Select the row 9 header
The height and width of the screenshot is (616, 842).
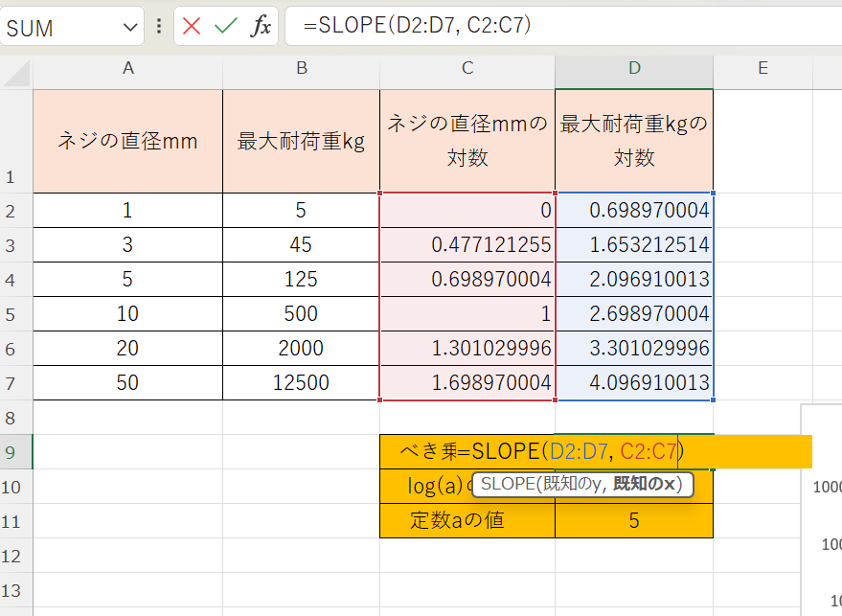point(15,452)
